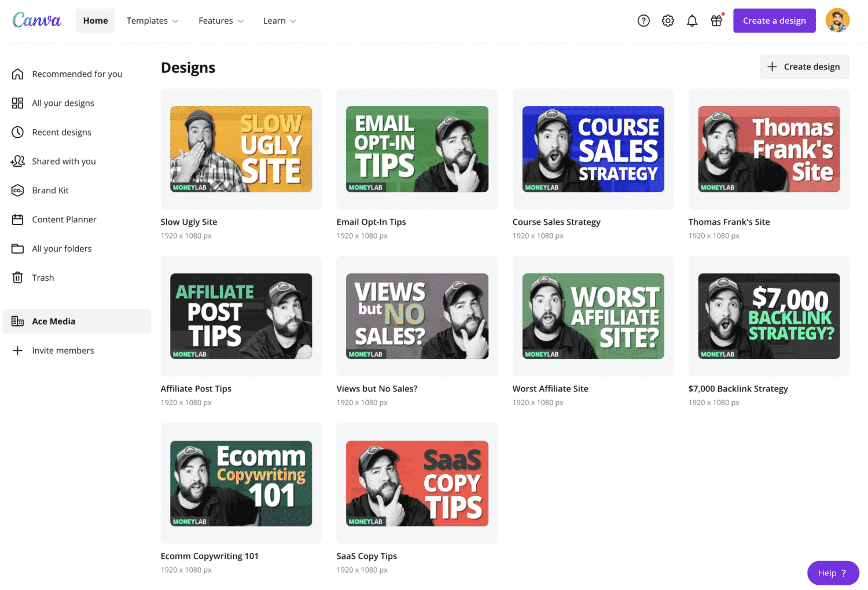Click the Canva logo
Viewport: 868px width, 590px height.
tap(36, 20)
